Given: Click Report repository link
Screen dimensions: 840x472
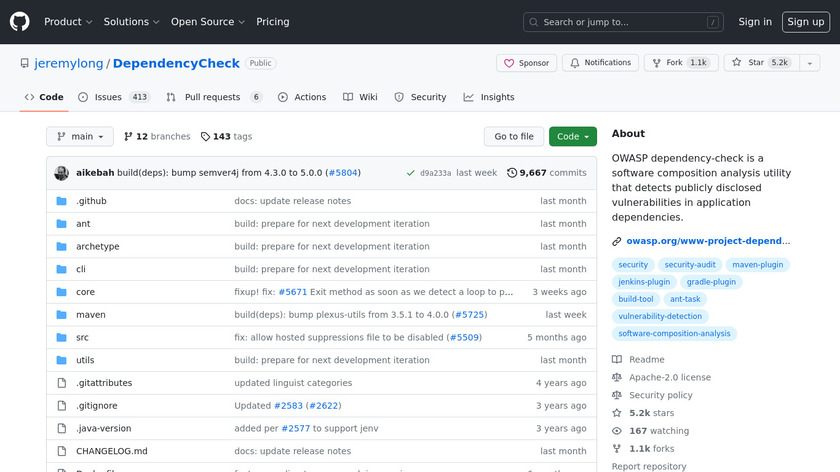Looking at the screenshot, I should pyautogui.click(x=649, y=466).
